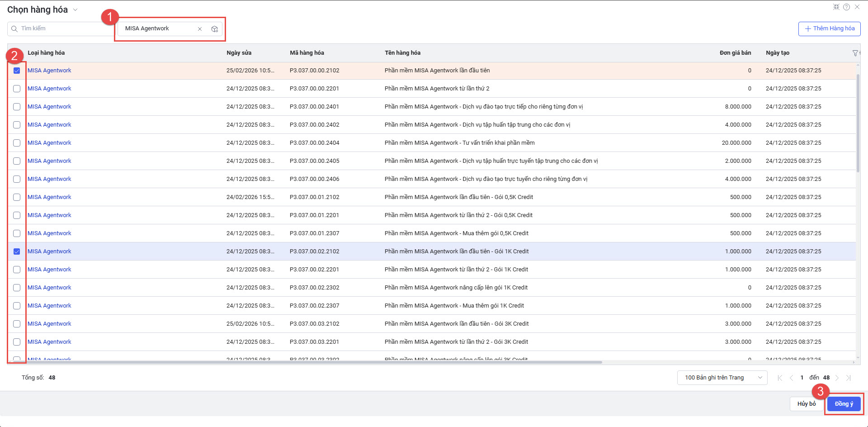Open the column filter funnel icon
The width and height of the screenshot is (868, 427).
coord(855,53)
